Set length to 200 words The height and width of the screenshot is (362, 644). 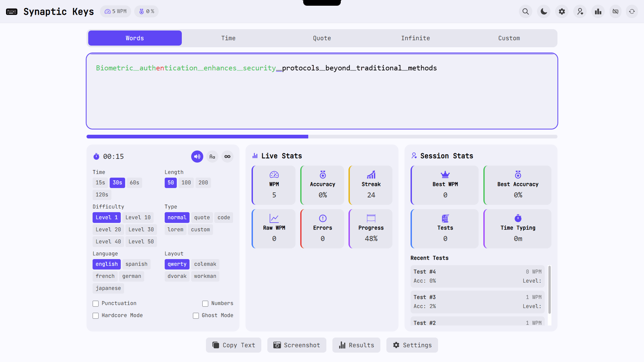tap(203, 183)
